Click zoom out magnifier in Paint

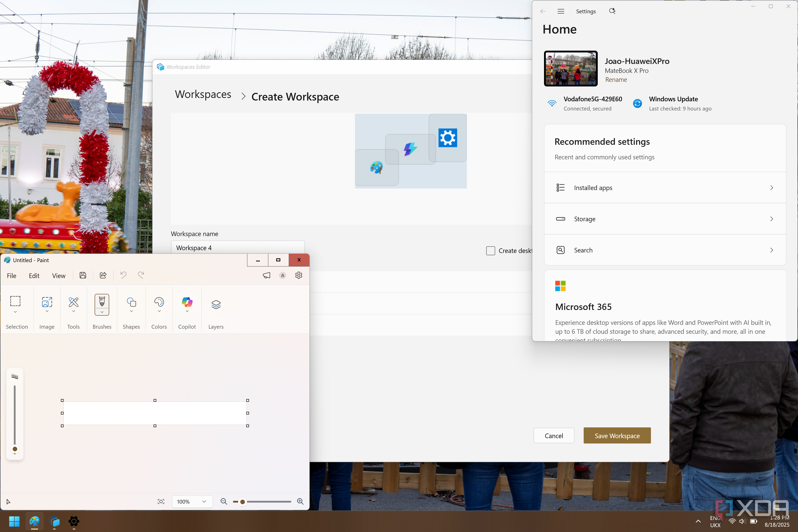[224, 502]
